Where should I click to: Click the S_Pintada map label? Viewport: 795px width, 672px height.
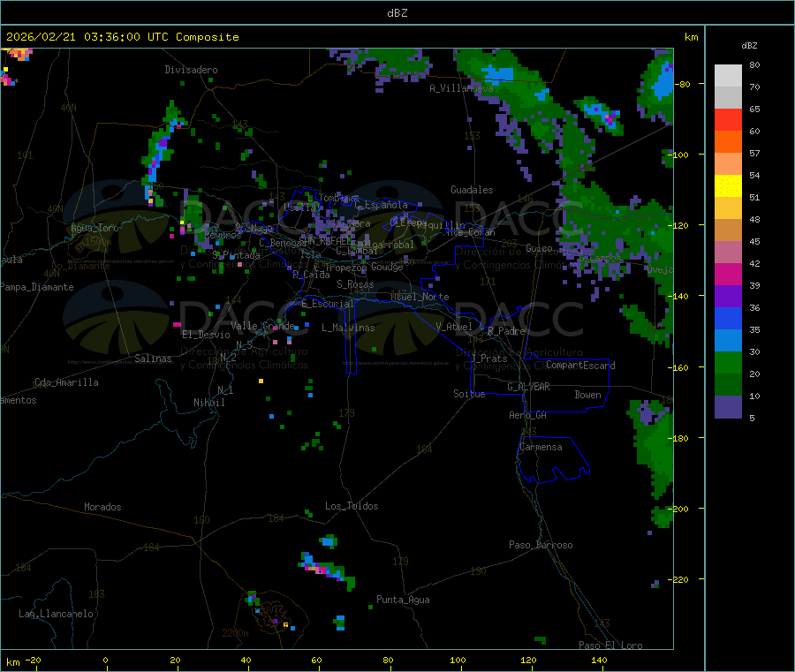tap(236, 255)
